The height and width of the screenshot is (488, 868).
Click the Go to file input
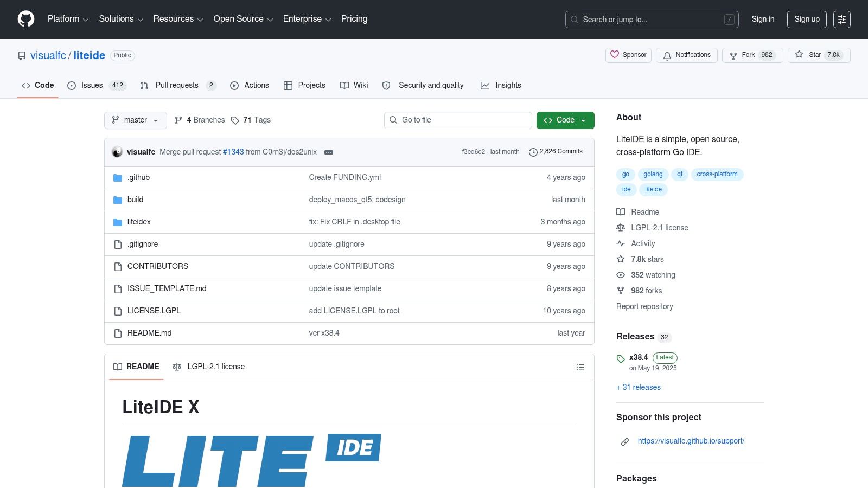458,120
